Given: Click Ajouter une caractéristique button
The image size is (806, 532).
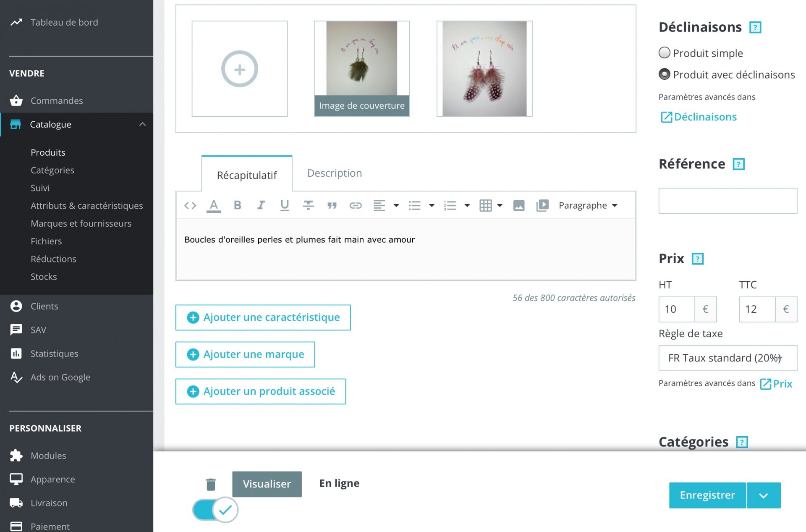Looking at the screenshot, I should coord(263,317).
